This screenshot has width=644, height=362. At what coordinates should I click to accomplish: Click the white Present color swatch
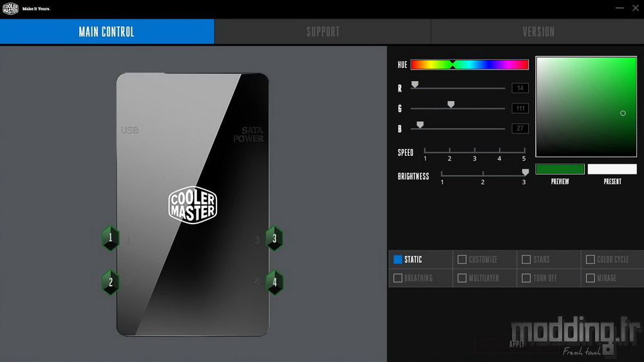coord(612,169)
